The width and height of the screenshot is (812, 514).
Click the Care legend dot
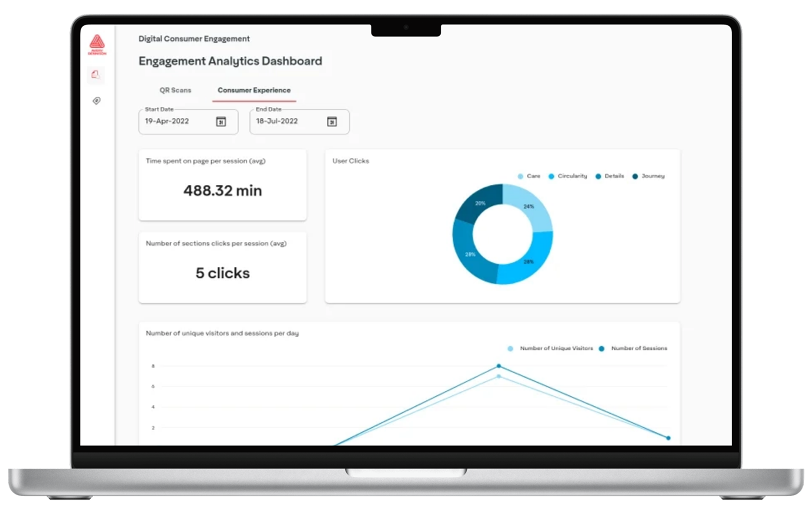[x=520, y=176]
